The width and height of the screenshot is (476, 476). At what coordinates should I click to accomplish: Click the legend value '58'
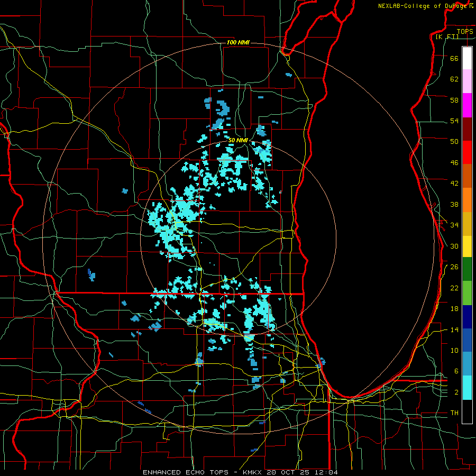click(454, 100)
